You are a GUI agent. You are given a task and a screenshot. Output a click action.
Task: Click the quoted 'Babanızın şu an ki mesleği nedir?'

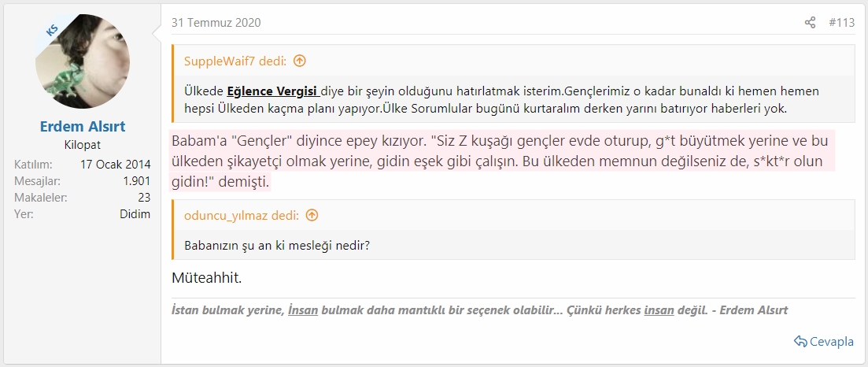277,245
